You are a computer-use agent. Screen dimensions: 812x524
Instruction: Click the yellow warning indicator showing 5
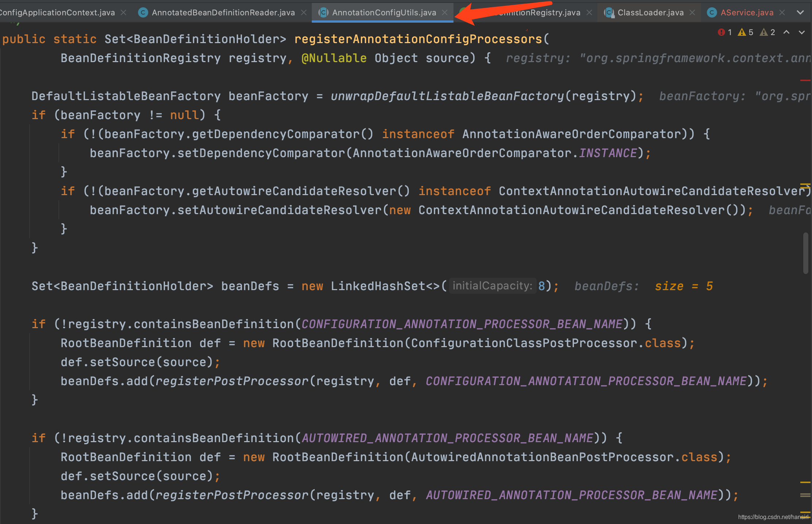[x=745, y=33]
